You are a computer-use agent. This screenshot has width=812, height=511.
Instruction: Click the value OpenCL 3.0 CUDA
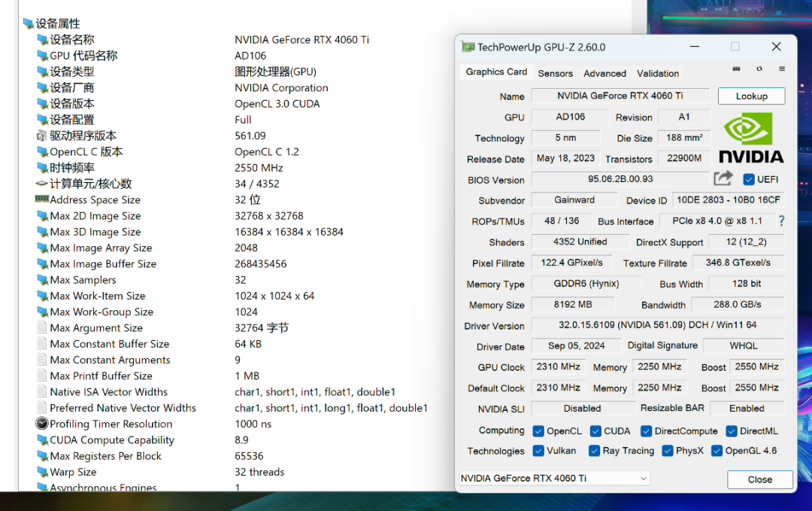[277, 104]
